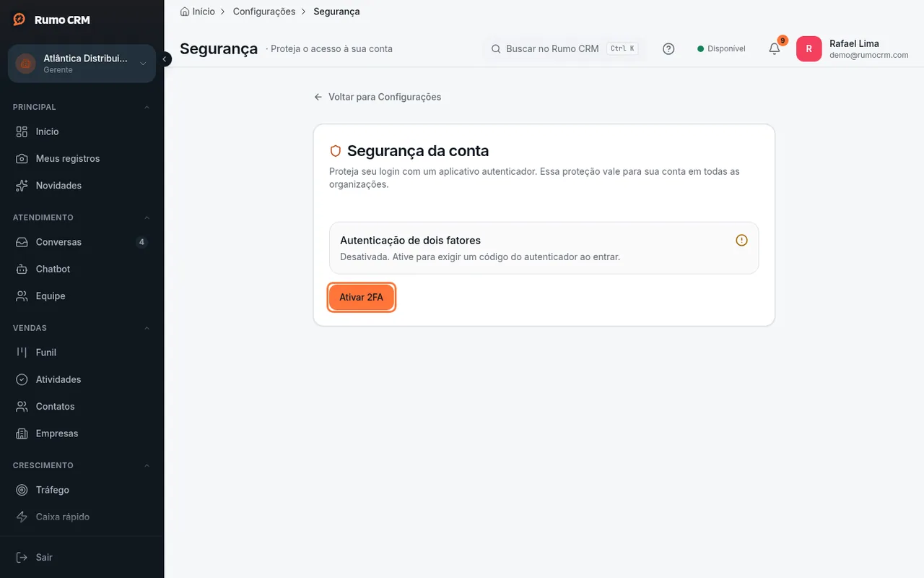Go to Início in the sidebar
Image resolution: width=924 pixels, height=578 pixels.
[82, 131]
